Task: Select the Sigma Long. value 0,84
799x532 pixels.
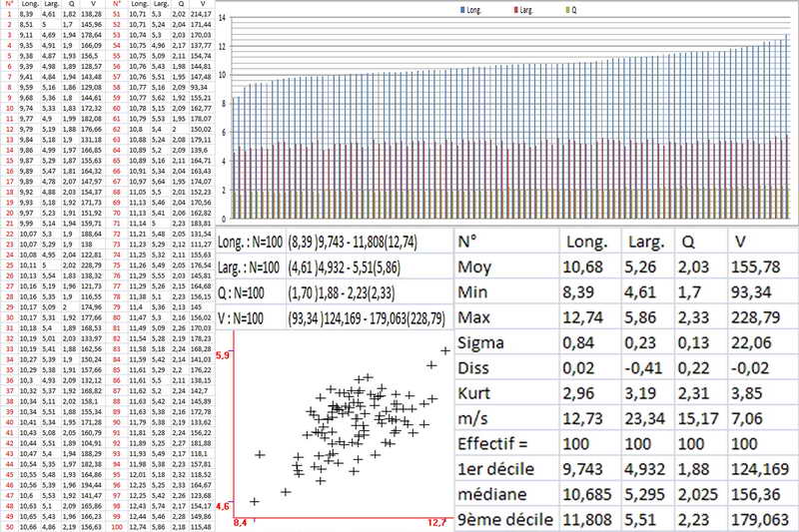Action: 578,343
